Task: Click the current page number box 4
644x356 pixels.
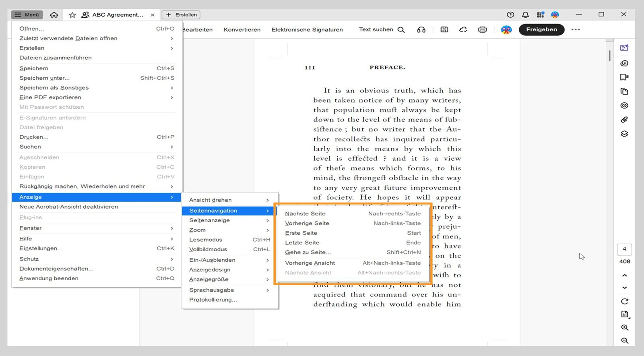Action: (x=624, y=249)
